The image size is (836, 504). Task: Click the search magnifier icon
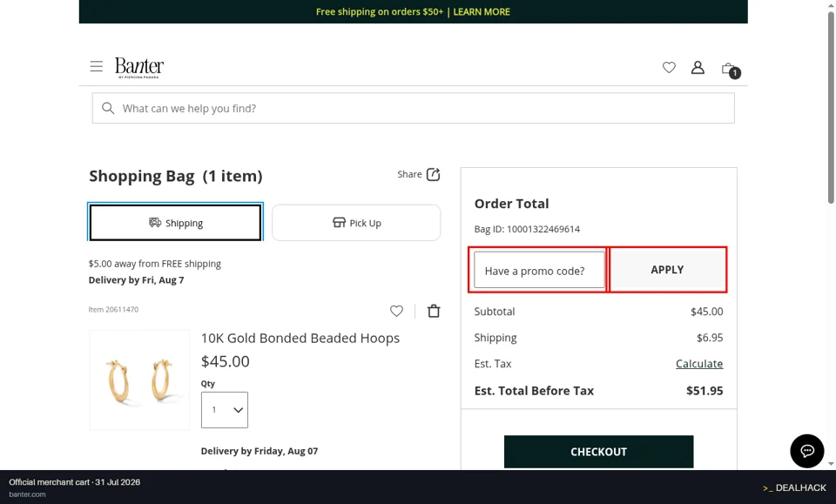coord(108,108)
